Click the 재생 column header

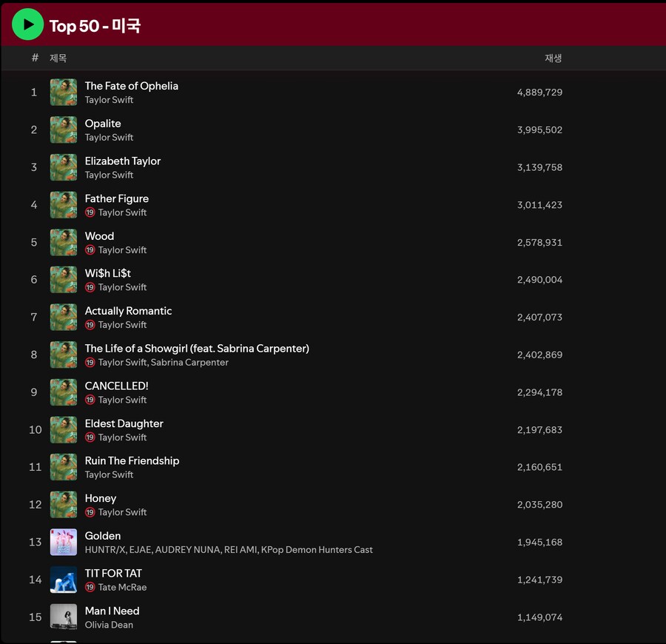point(553,58)
